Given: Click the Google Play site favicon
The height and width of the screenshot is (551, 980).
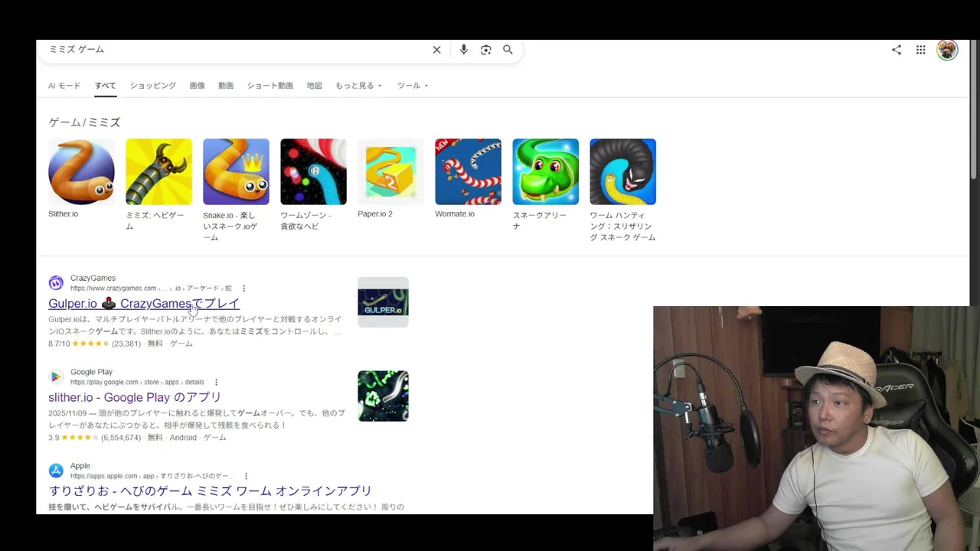Looking at the screenshot, I should click(x=56, y=377).
